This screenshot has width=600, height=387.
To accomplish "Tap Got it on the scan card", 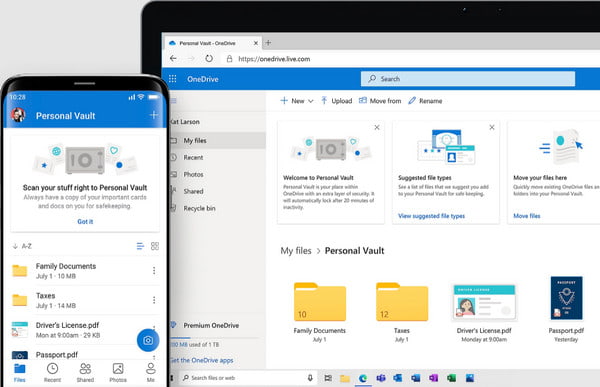I will pos(85,221).
